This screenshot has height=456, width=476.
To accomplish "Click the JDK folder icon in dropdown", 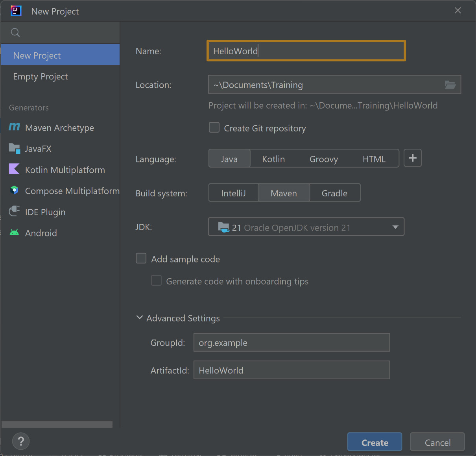I will pyautogui.click(x=223, y=227).
